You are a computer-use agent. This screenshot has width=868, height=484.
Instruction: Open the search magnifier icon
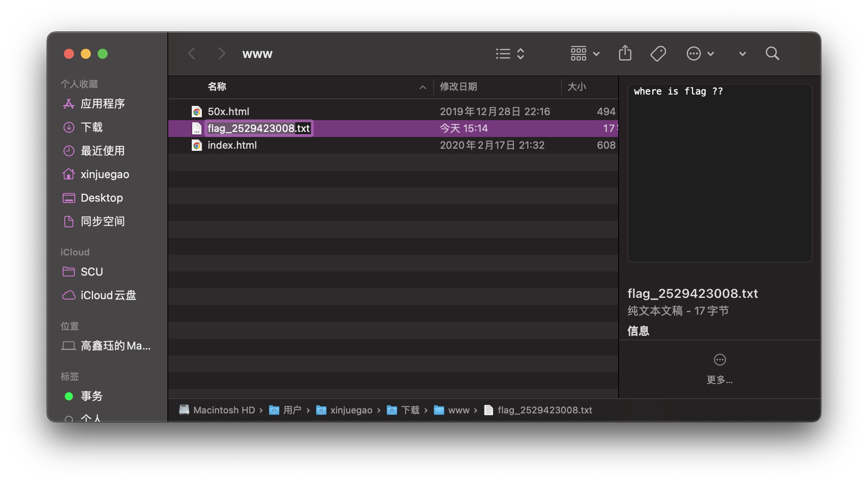pyautogui.click(x=772, y=53)
